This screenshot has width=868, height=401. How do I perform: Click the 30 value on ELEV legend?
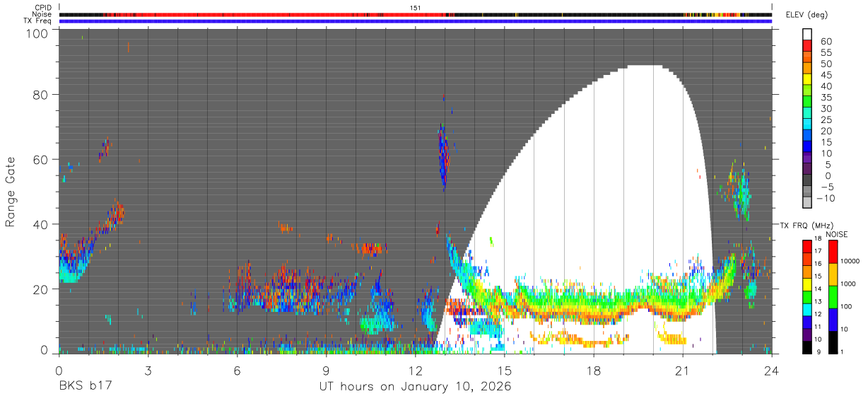[826, 108]
